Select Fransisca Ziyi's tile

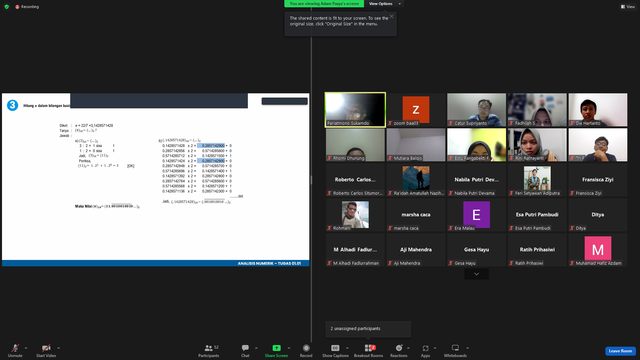(x=598, y=180)
